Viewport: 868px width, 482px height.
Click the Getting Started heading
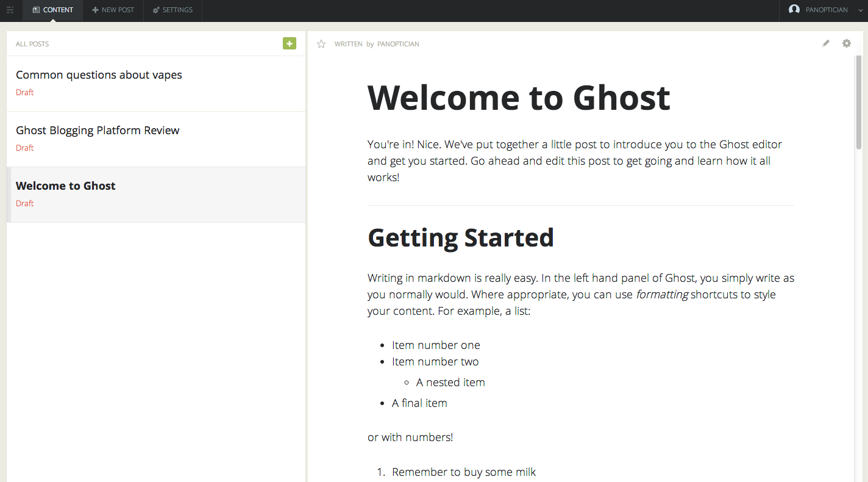pos(461,237)
